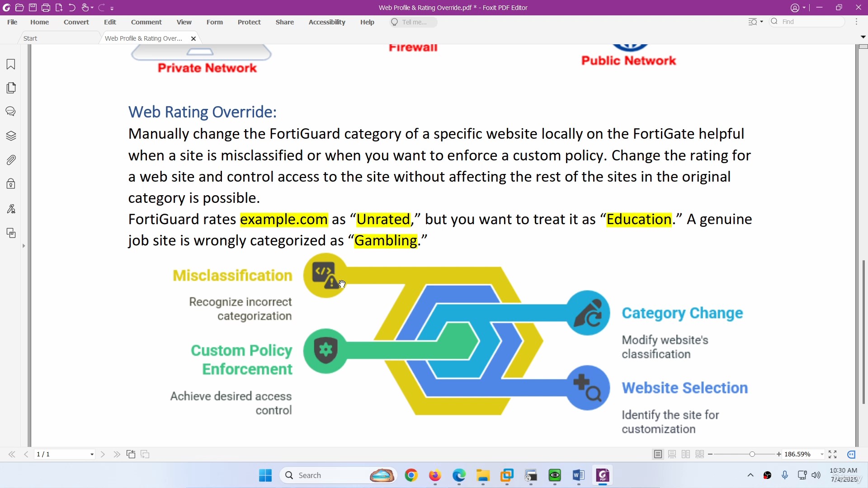Switch to the Comment ribbon tab
This screenshot has width=868, height=488.
click(146, 22)
